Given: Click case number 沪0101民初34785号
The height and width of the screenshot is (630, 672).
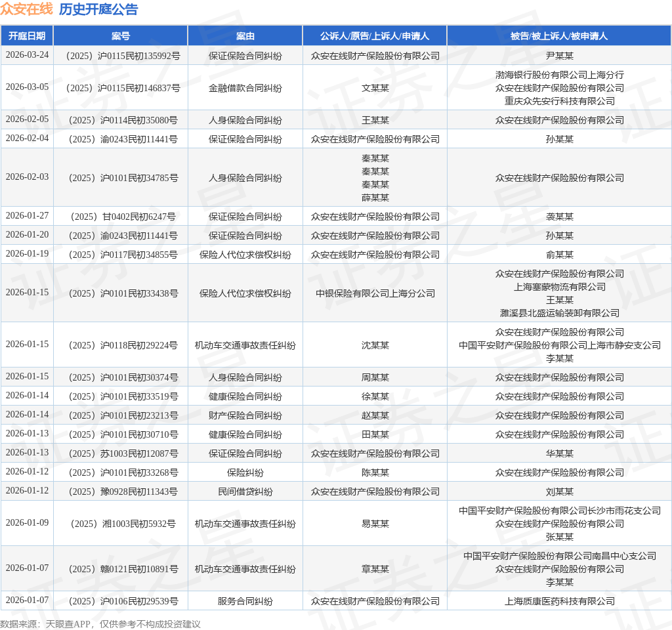Looking at the screenshot, I should click(x=139, y=178).
